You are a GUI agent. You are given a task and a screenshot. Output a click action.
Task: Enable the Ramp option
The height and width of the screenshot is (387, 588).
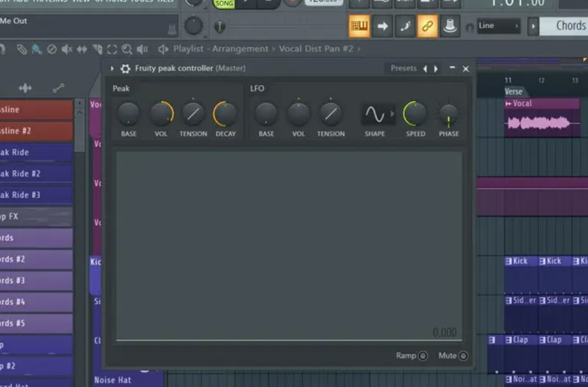click(x=422, y=356)
